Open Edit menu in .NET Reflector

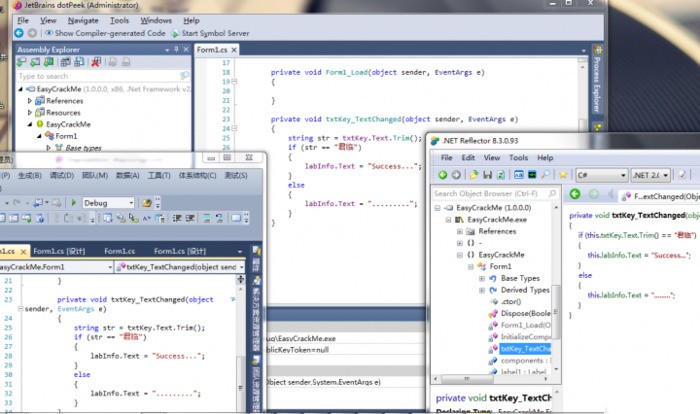468,158
